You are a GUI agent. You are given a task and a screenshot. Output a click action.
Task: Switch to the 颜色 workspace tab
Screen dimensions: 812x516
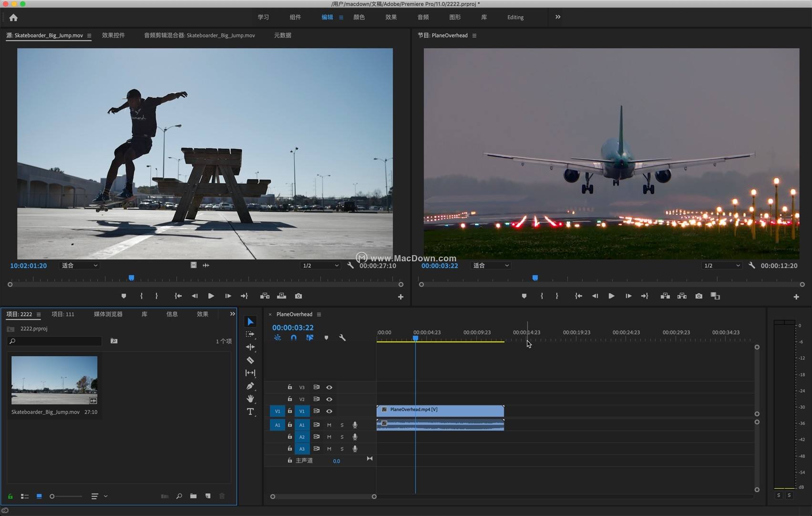click(359, 17)
